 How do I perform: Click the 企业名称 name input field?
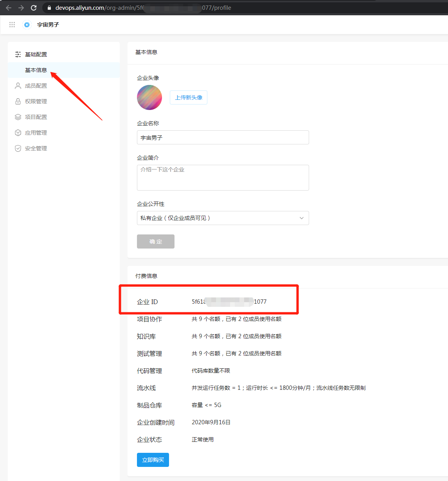[223, 137]
